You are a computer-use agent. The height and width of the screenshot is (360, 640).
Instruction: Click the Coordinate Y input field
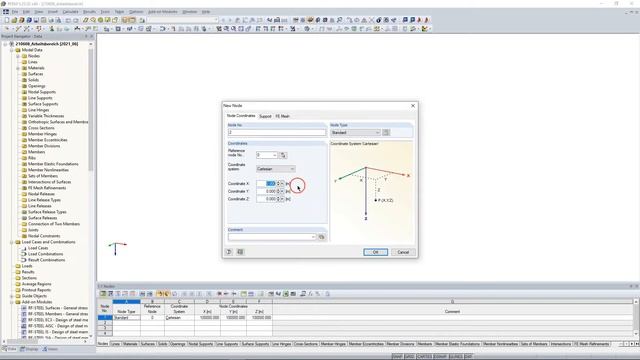(267, 191)
